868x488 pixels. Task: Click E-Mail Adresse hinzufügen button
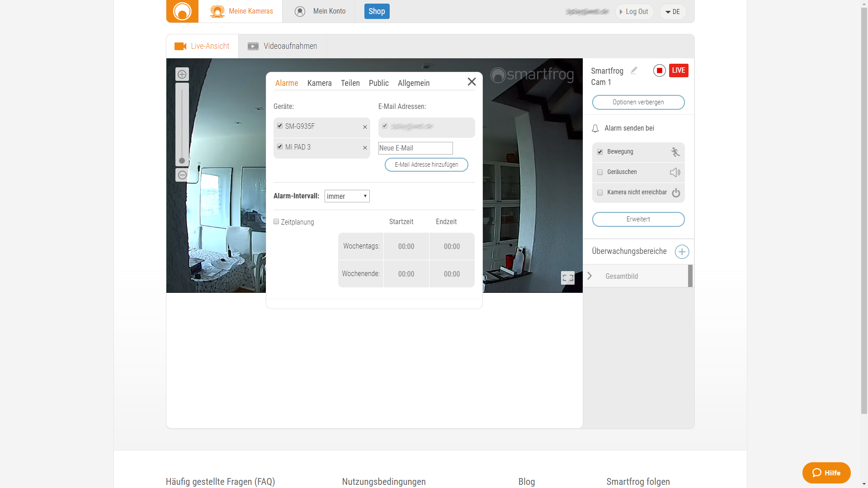426,165
